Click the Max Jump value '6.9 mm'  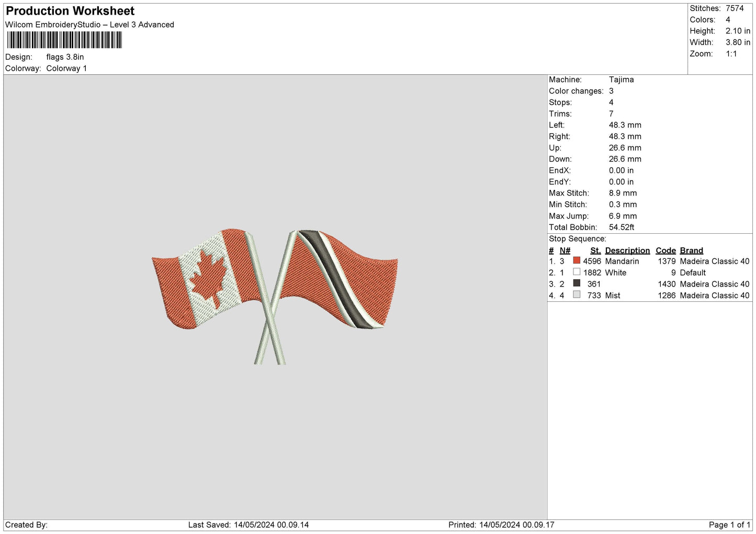[623, 216]
